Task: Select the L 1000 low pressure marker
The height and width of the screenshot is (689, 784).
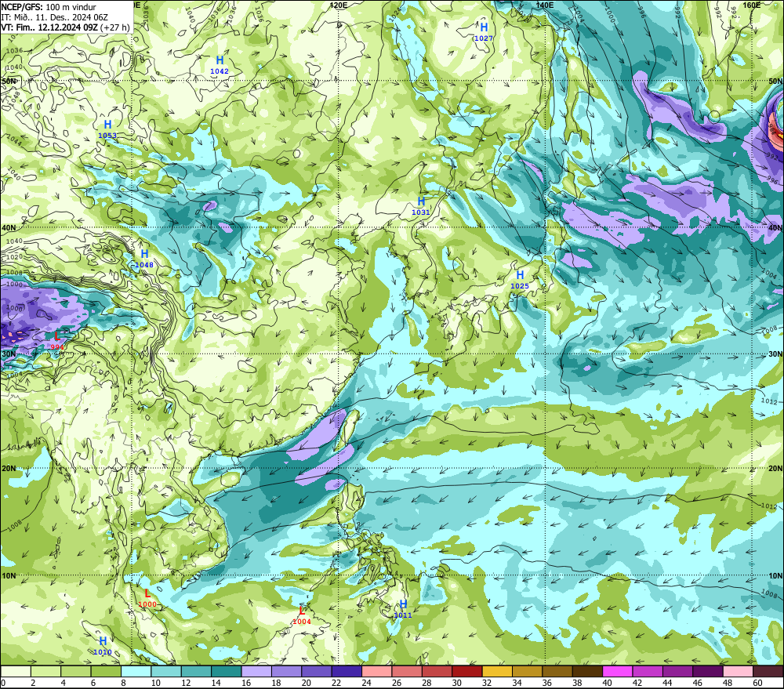Action: (x=147, y=598)
